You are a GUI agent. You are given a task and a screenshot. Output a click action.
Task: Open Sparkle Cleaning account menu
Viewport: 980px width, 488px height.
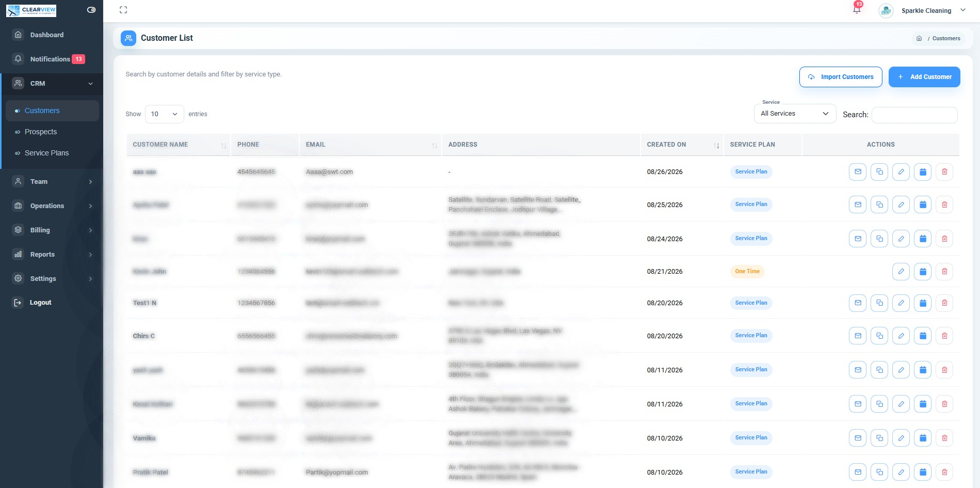coord(922,10)
